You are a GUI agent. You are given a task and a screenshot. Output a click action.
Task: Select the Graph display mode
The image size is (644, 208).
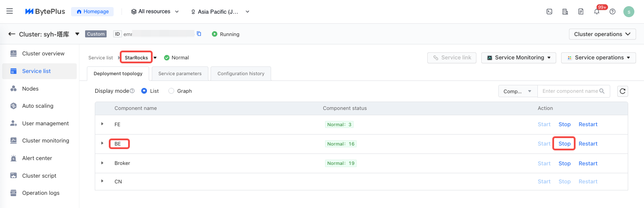point(172,91)
